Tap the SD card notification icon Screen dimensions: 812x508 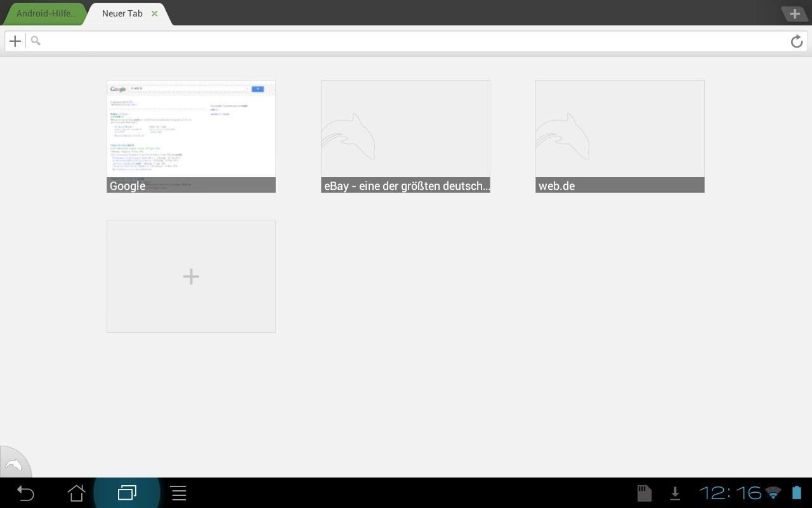click(x=644, y=493)
